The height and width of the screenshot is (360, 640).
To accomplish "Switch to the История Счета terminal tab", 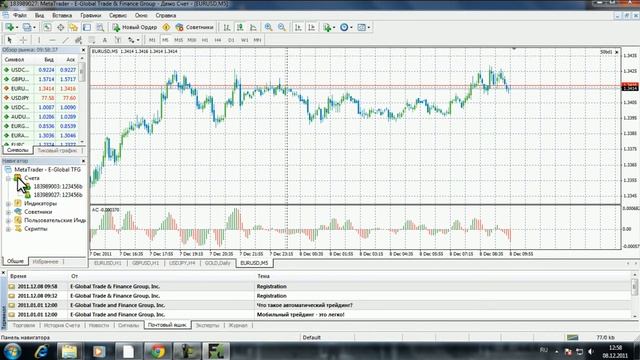I will 62,326.
